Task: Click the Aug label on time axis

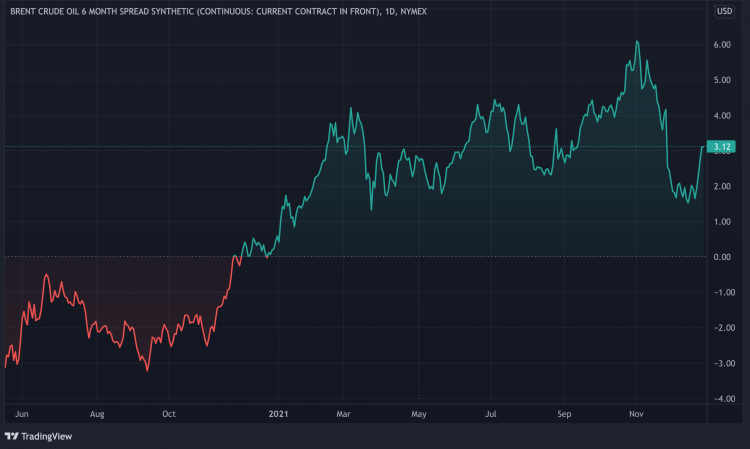Action: [x=97, y=414]
